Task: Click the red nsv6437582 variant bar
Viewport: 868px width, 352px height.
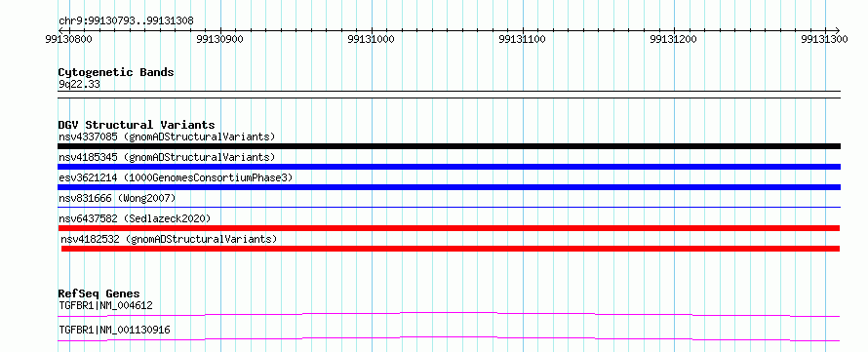Action: (449, 228)
